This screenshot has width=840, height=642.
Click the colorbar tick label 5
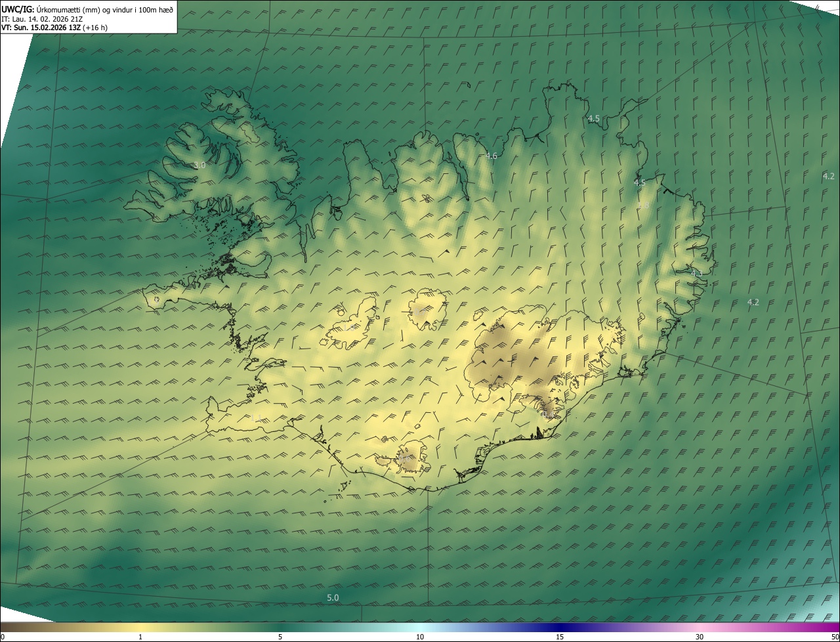click(280, 637)
